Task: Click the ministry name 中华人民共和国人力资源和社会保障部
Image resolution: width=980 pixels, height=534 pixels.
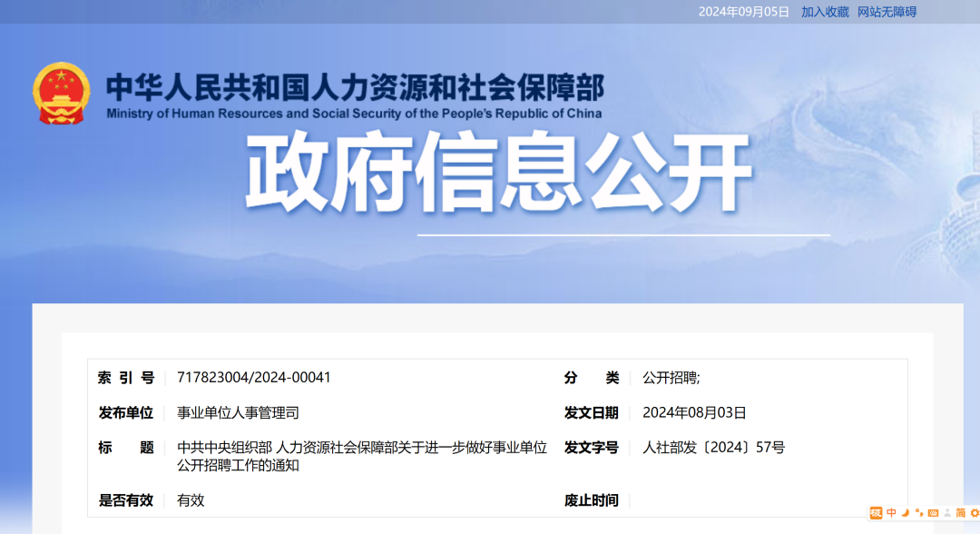Action: tap(354, 88)
